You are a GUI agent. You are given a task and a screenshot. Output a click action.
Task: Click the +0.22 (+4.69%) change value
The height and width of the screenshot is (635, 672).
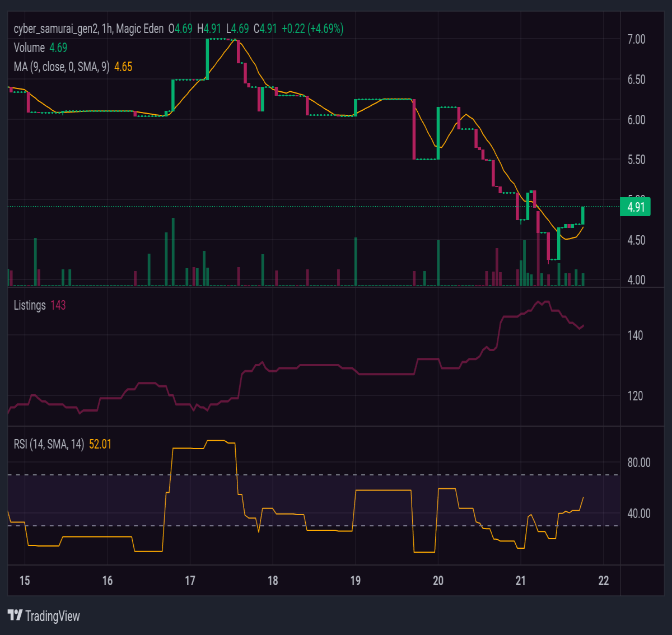[x=312, y=29]
